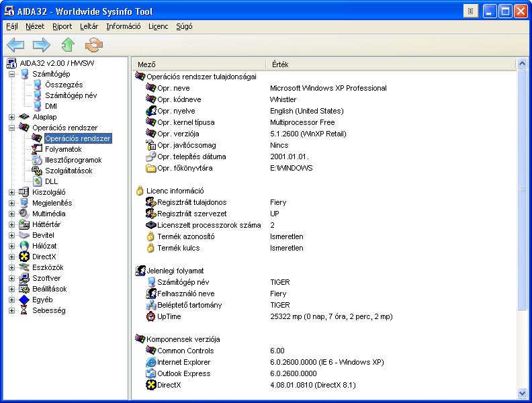Image resolution: width=532 pixels, height=403 pixels.
Task: Expand the Háttértár tree node
Action: click(x=11, y=224)
